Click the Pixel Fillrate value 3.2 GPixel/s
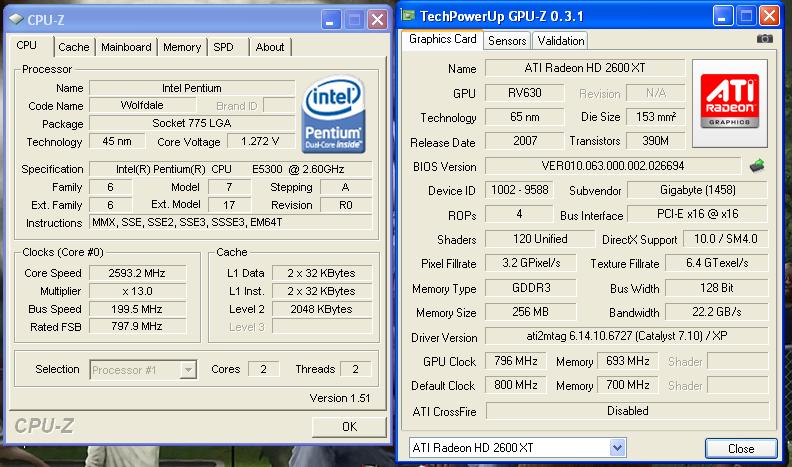792x467 pixels. tap(531, 263)
